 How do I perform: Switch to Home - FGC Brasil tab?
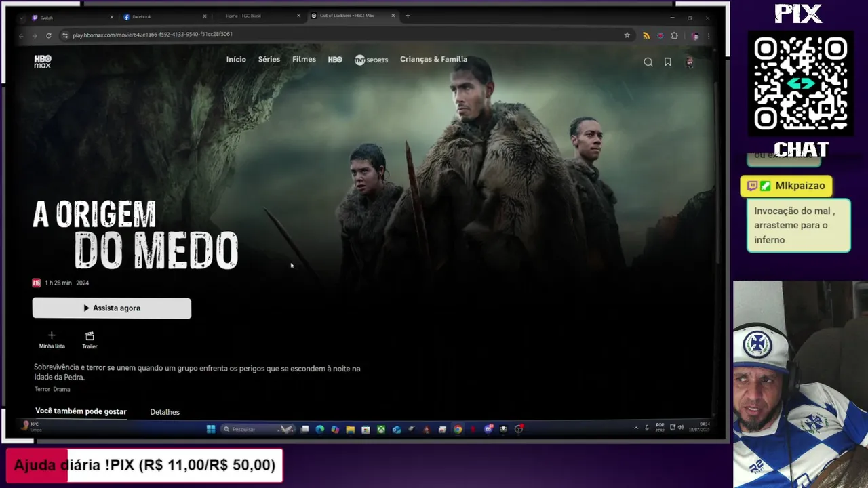(x=258, y=16)
